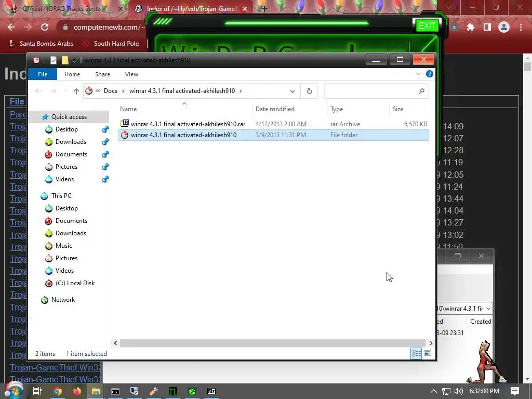Select This PC in navigation pane
This screenshot has width=532, height=399.
click(x=61, y=196)
